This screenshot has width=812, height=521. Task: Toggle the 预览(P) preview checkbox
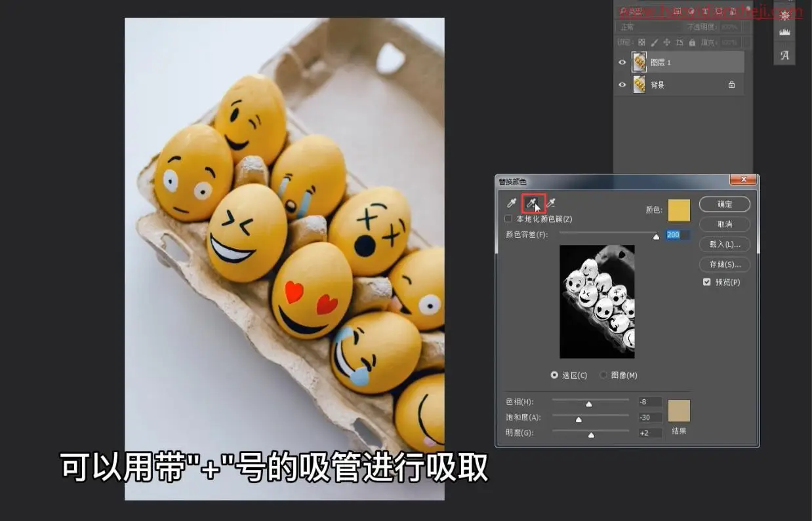[x=706, y=282]
